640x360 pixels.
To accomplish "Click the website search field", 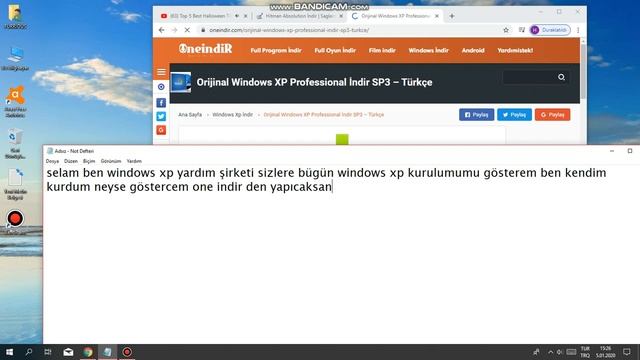I will point(529,77).
